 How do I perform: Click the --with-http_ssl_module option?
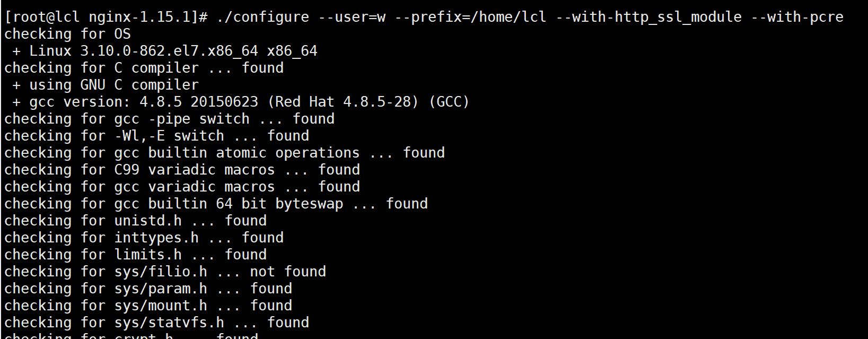[649, 18]
